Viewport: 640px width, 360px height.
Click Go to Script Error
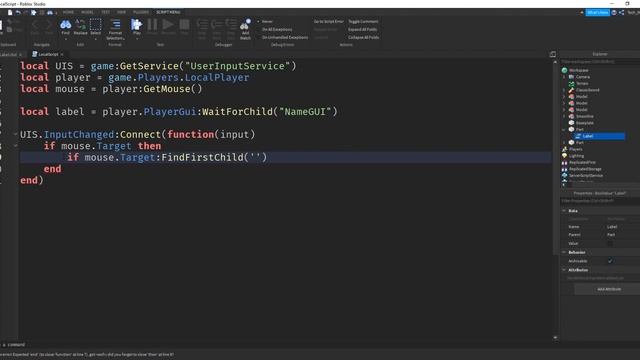coord(329,22)
